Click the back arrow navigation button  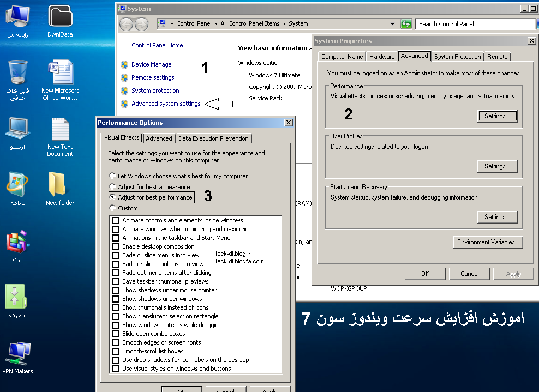pos(126,24)
